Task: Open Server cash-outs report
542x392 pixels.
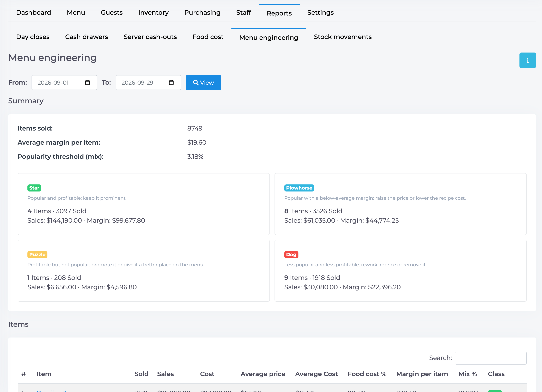Action: (150, 37)
